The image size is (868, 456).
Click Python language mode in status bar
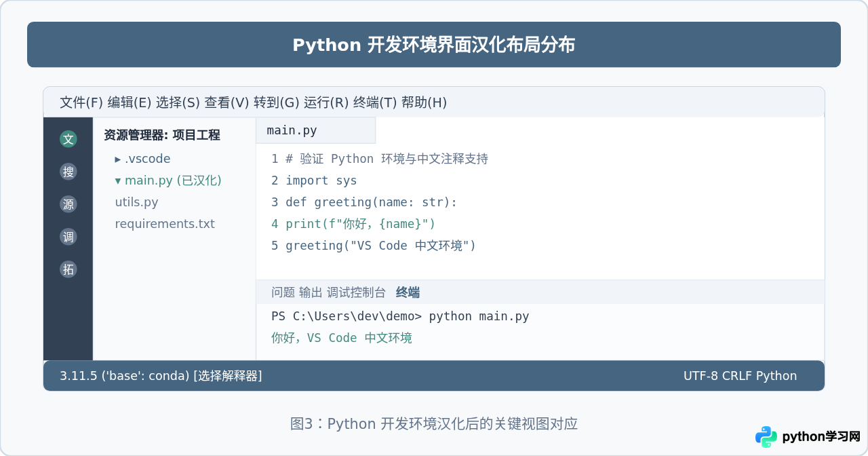tap(776, 376)
